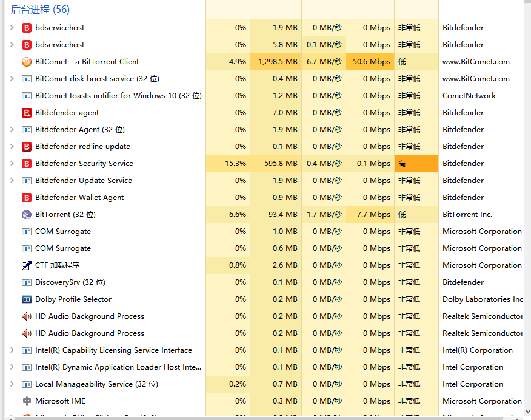Select the DiscoverySrv (32 位) process name
The width and height of the screenshot is (531, 420).
pos(70,282)
